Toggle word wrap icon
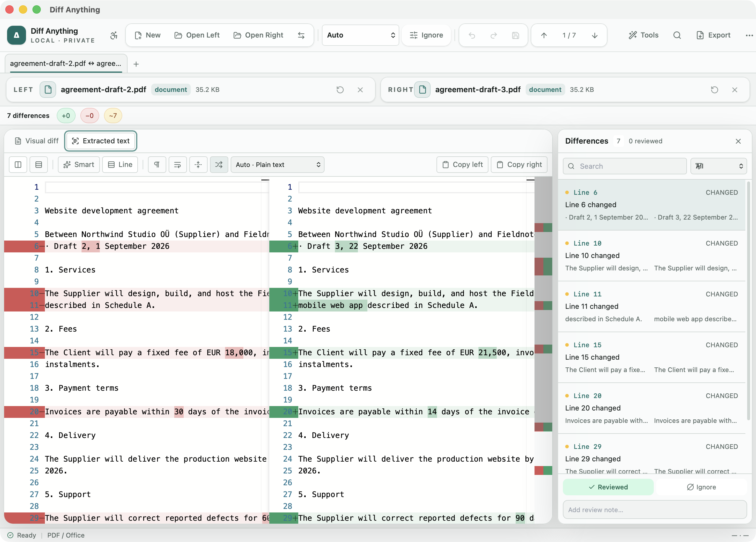The image size is (756, 542). pos(178,164)
